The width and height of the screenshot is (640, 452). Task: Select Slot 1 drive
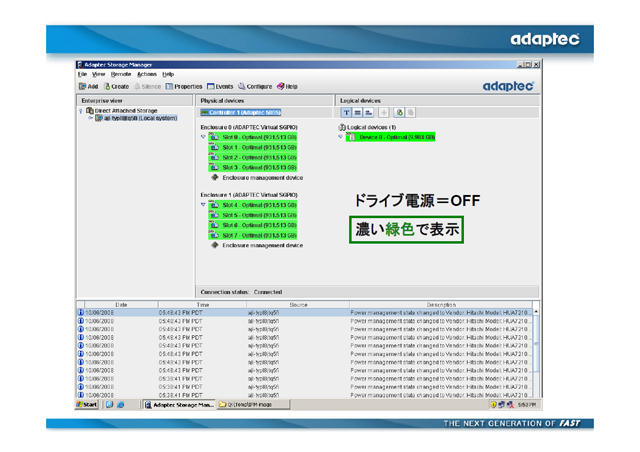[x=253, y=147]
